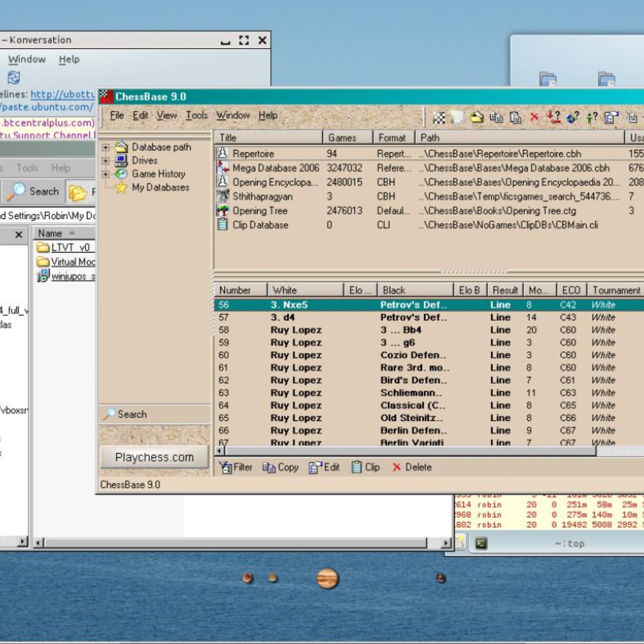
Task: Click the Clip Database clipboard icon
Action: point(223,224)
